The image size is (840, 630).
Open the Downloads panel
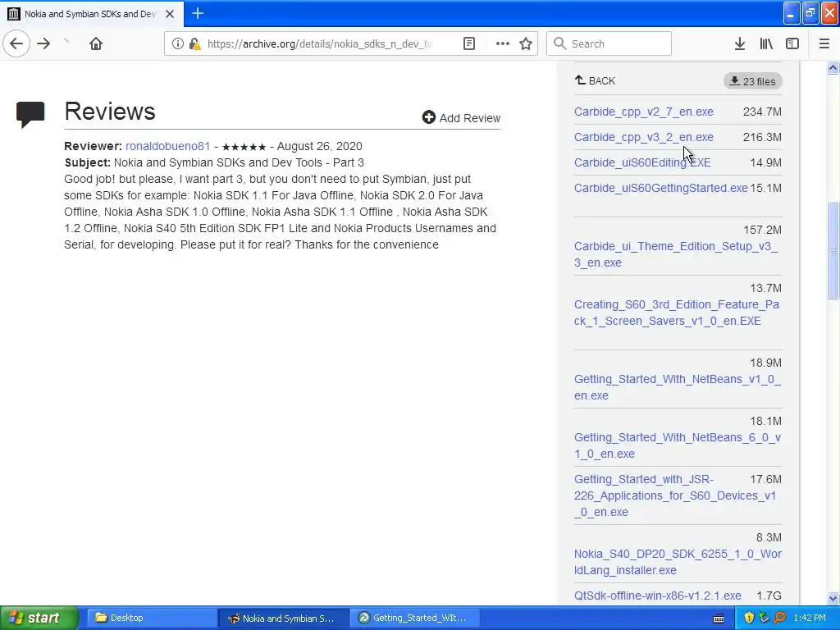740,43
